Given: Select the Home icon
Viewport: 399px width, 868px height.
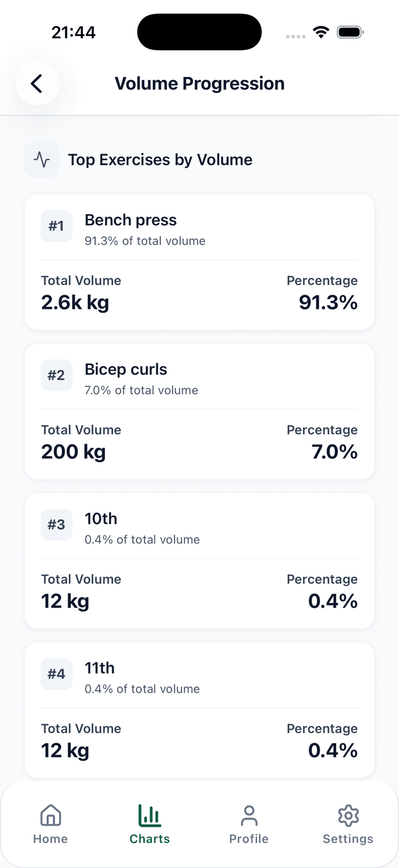Looking at the screenshot, I should (x=50, y=814).
